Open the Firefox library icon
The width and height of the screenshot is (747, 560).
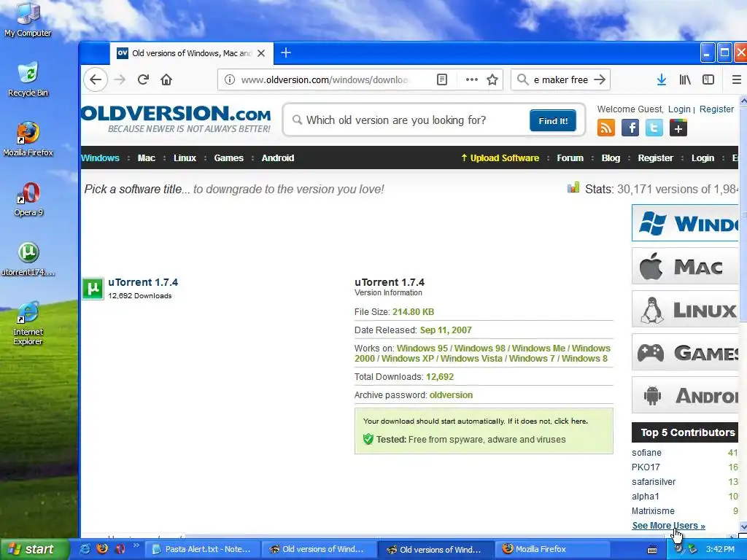[684, 79]
